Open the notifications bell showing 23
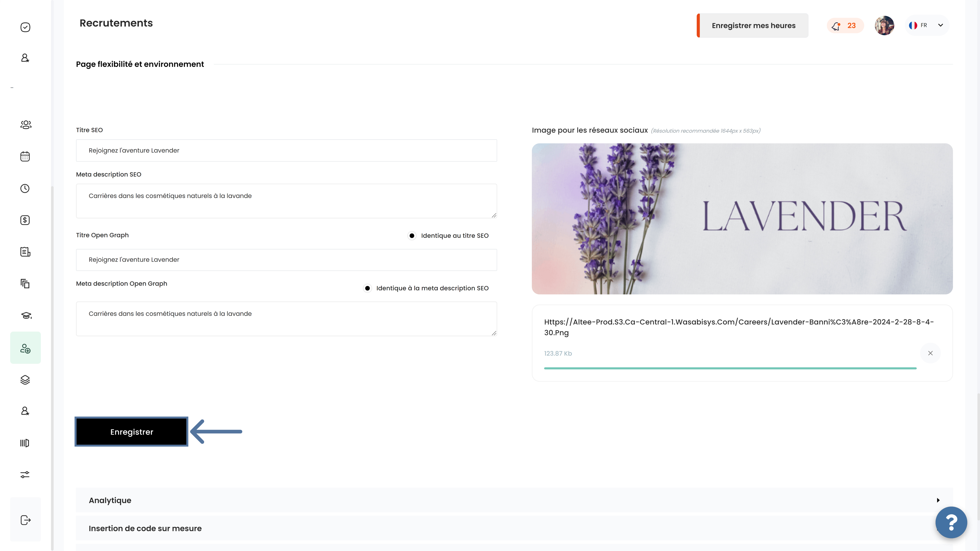This screenshot has width=980, height=551. tap(845, 25)
